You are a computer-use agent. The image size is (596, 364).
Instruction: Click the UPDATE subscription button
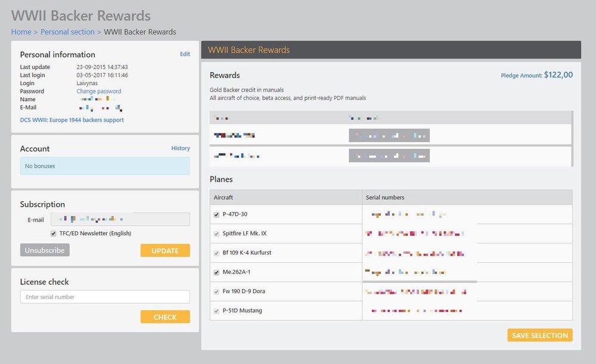165,250
